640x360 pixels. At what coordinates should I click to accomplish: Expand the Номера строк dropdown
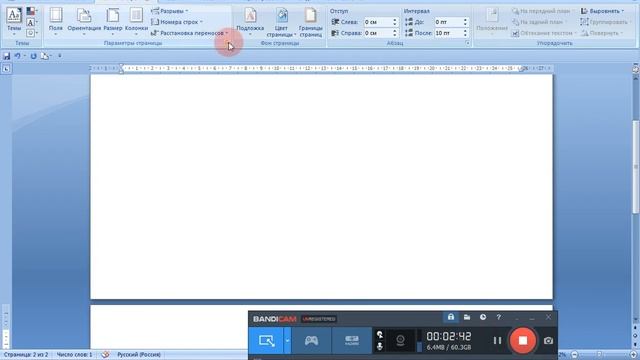coord(177,22)
